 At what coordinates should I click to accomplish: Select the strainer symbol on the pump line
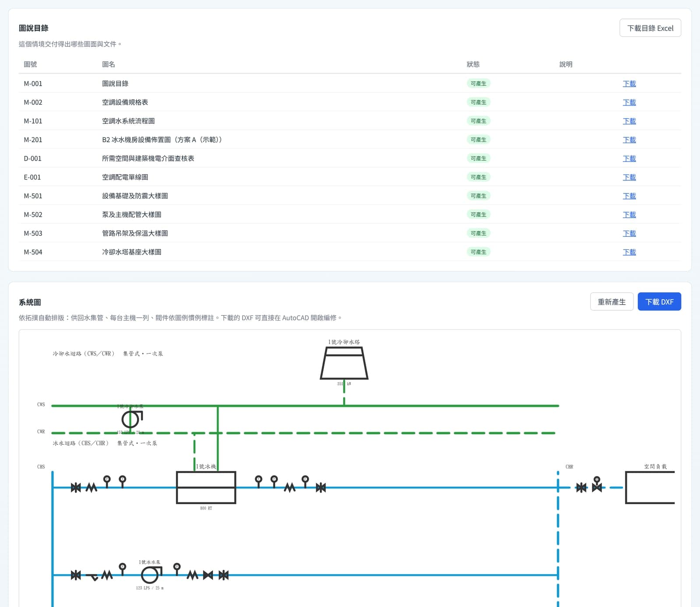point(93,577)
